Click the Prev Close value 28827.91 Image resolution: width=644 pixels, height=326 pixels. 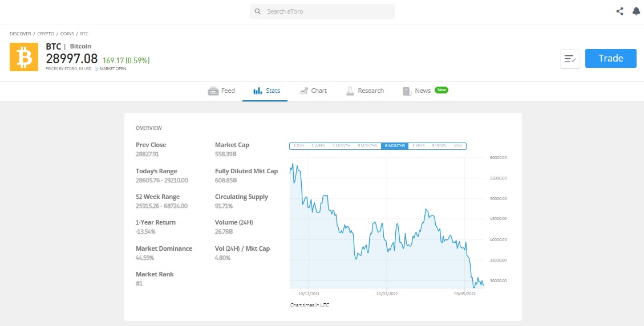(x=147, y=154)
